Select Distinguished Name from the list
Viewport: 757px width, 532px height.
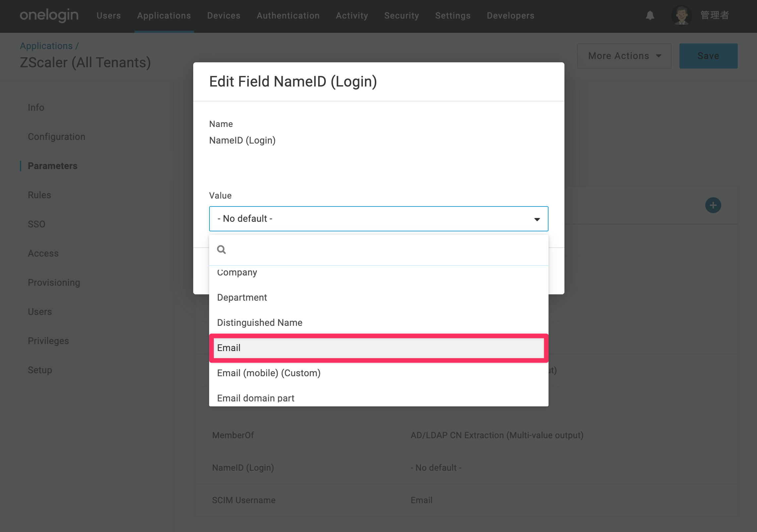pyautogui.click(x=378, y=323)
